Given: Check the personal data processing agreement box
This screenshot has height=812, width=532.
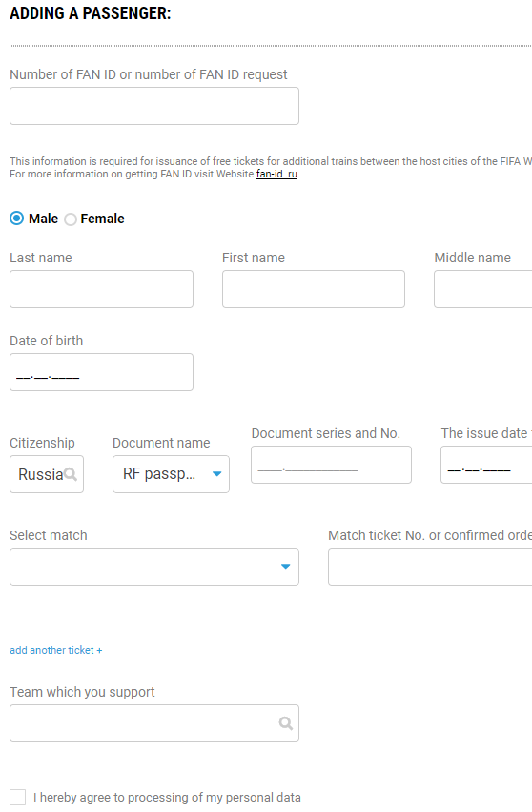Looking at the screenshot, I should point(17,797).
